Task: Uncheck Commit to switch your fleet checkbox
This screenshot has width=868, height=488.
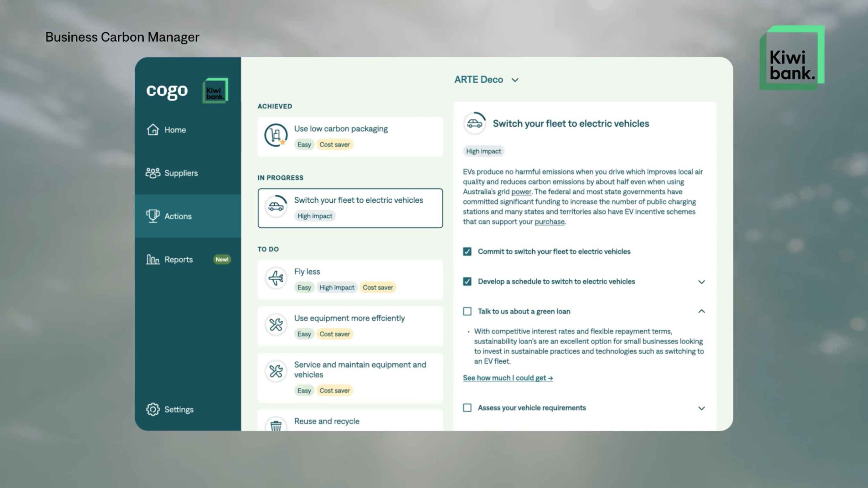Action: (467, 252)
